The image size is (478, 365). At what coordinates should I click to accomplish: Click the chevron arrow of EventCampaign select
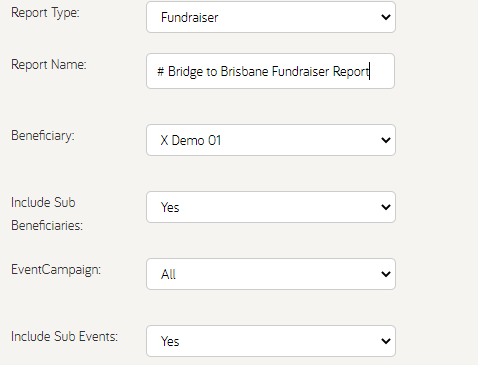(386, 274)
